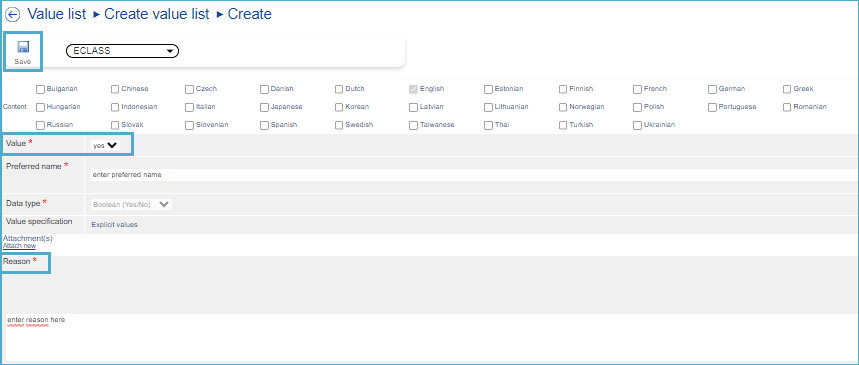
Task: Go back using the circled arrow icon
Action: point(12,15)
